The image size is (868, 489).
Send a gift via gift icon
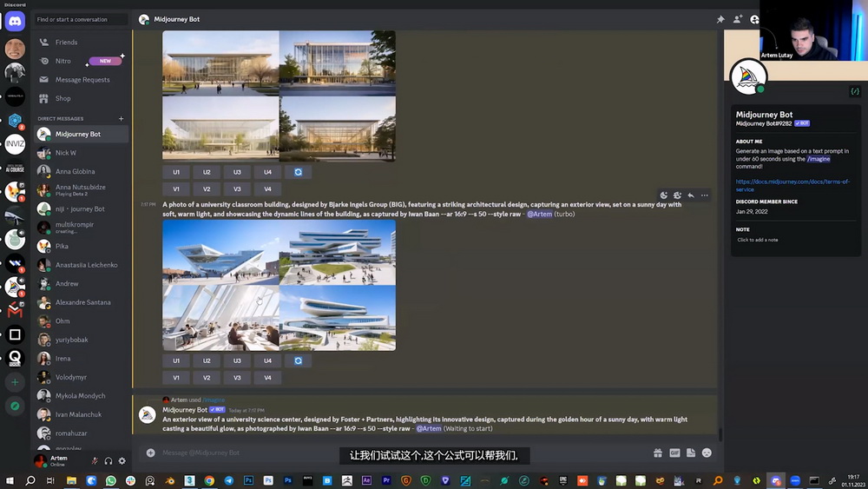click(x=658, y=453)
